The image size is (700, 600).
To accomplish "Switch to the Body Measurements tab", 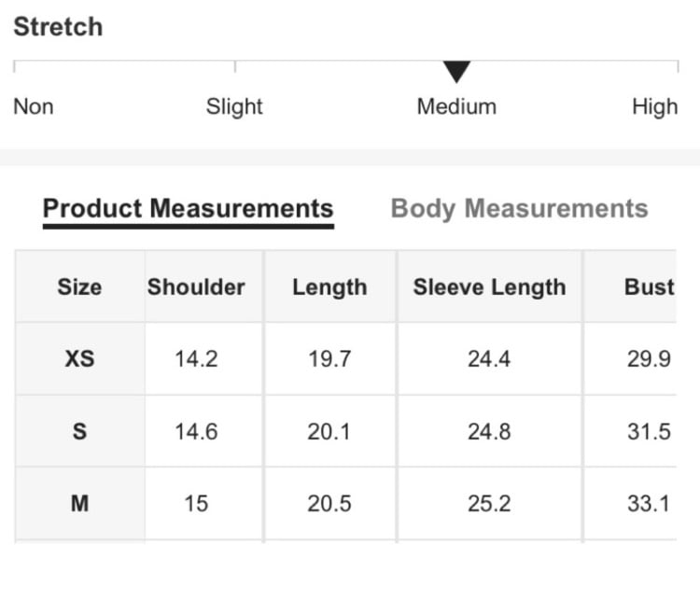I will click(x=519, y=209).
